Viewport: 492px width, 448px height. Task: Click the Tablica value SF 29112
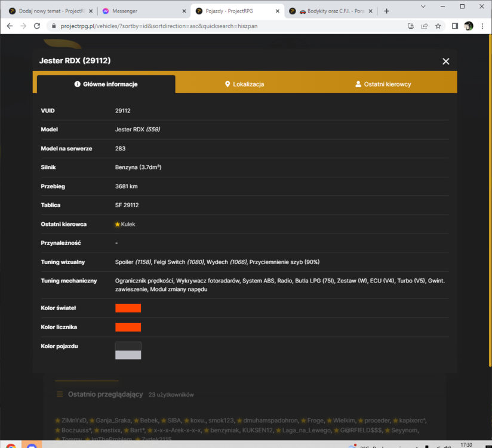[x=127, y=205]
